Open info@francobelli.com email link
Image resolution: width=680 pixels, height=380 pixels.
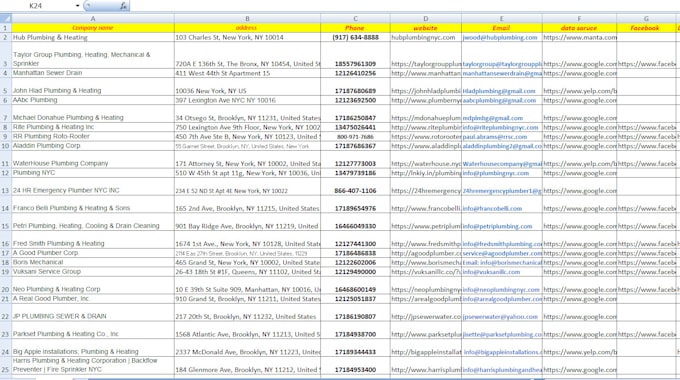pos(492,209)
